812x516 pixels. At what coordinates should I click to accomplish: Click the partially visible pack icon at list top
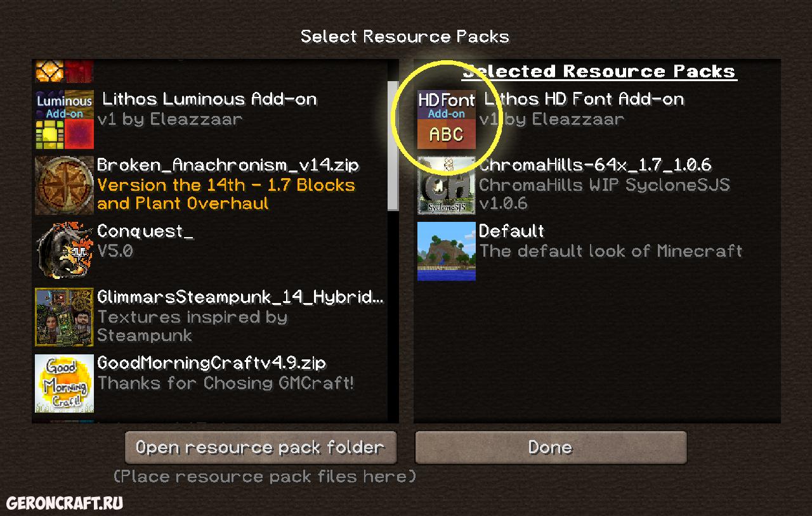[64, 71]
